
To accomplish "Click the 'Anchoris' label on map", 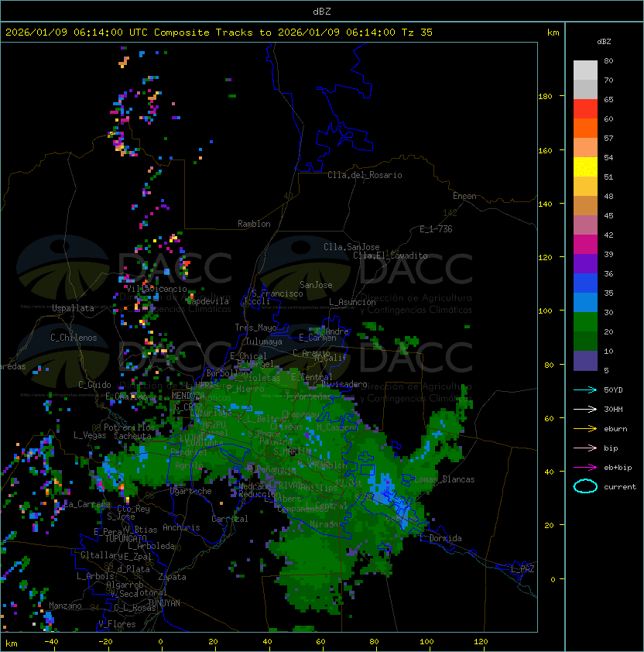I will point(181,527).
